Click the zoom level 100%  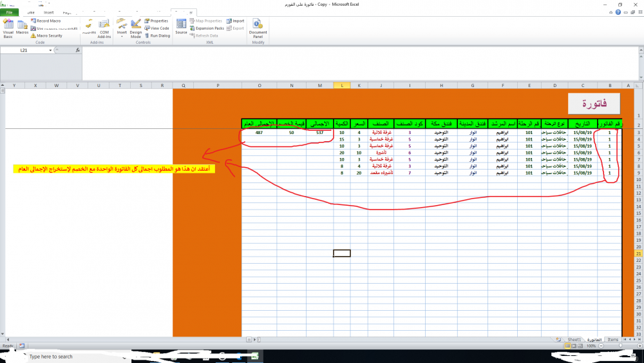tap(591, 346)
